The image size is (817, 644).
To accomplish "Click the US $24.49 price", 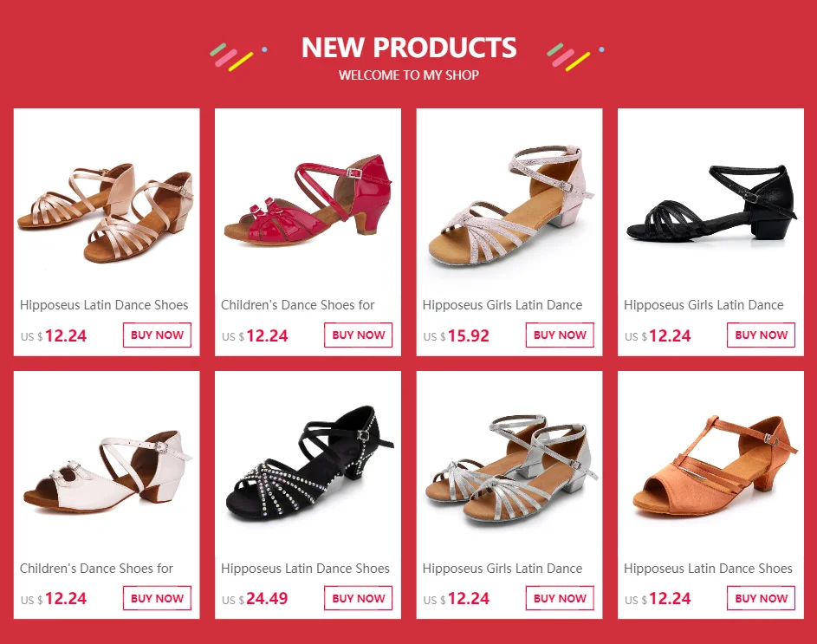I will coord(255,599).
